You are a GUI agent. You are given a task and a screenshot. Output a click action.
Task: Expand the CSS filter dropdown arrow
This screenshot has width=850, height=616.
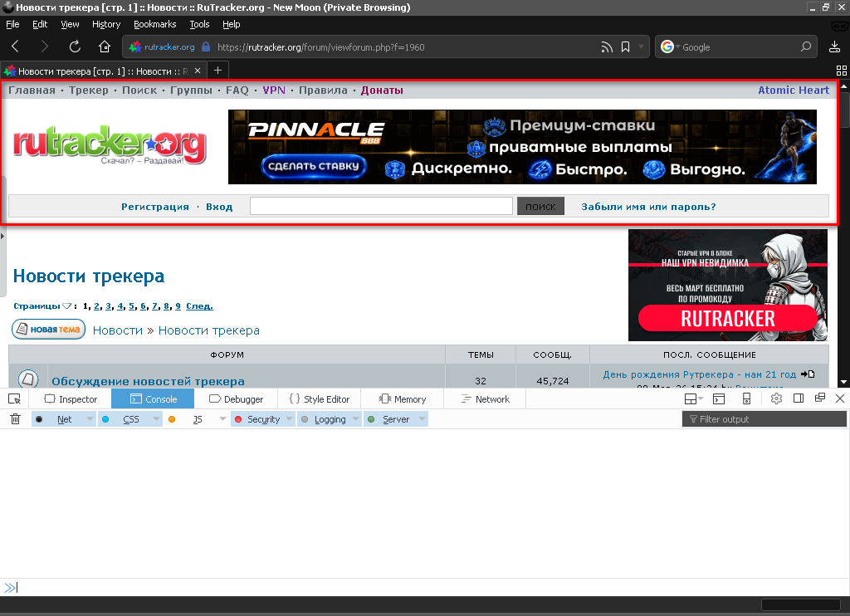156,419
